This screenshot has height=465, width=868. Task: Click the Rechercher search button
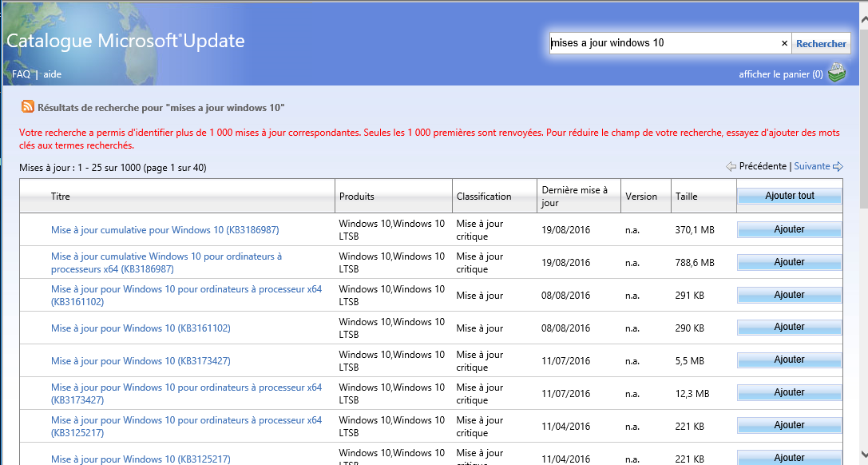click(821, 44)
